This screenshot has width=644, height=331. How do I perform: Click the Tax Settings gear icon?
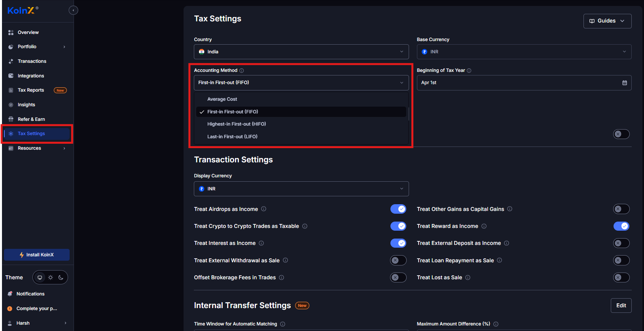(x=11, y=134)
